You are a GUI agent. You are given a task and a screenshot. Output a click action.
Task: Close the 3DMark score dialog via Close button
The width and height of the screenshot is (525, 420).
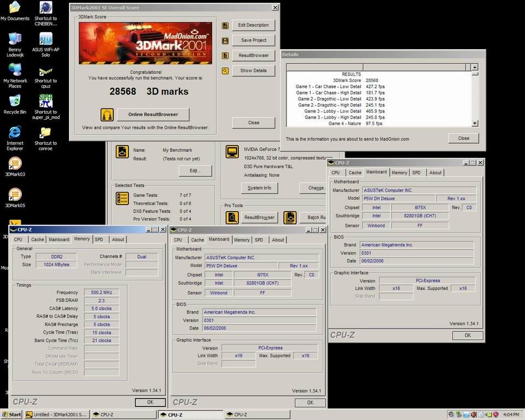[253, 122]
